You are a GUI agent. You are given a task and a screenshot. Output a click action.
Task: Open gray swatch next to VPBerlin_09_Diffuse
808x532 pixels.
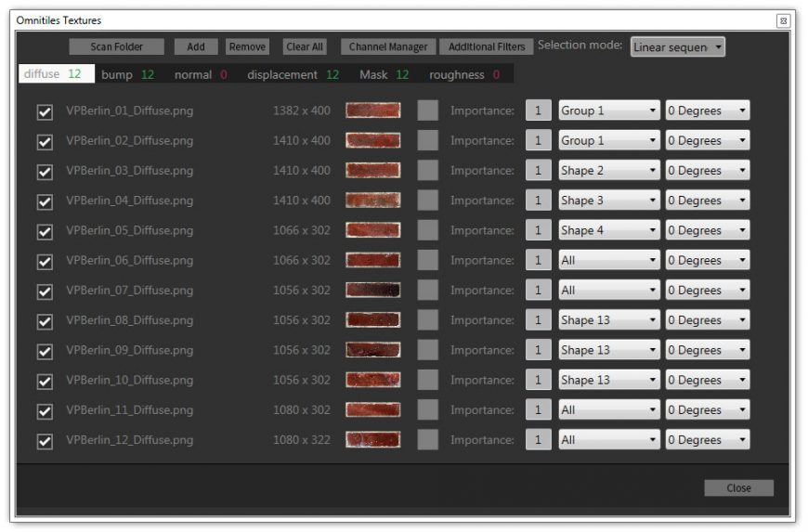pos(427,350)
